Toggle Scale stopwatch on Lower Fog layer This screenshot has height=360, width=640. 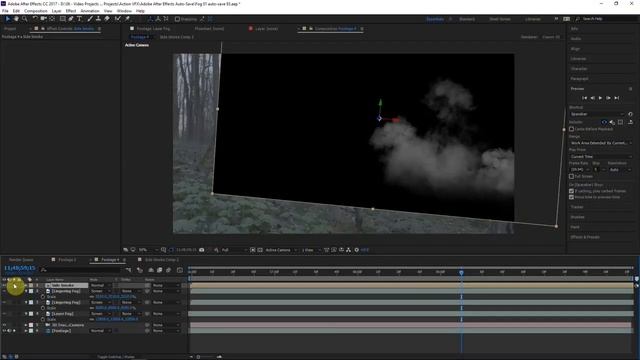[x=43, y=320]
